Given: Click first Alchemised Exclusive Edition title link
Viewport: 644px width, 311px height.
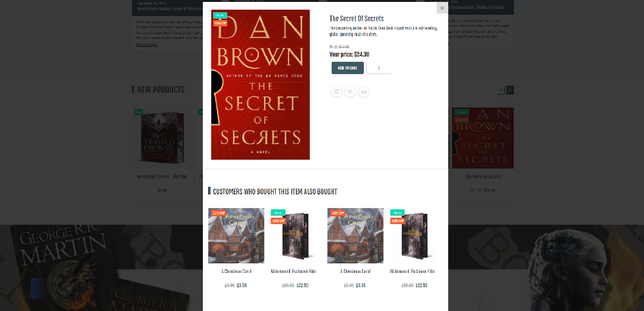Looking at the screenshot, I should coord(293,271).
